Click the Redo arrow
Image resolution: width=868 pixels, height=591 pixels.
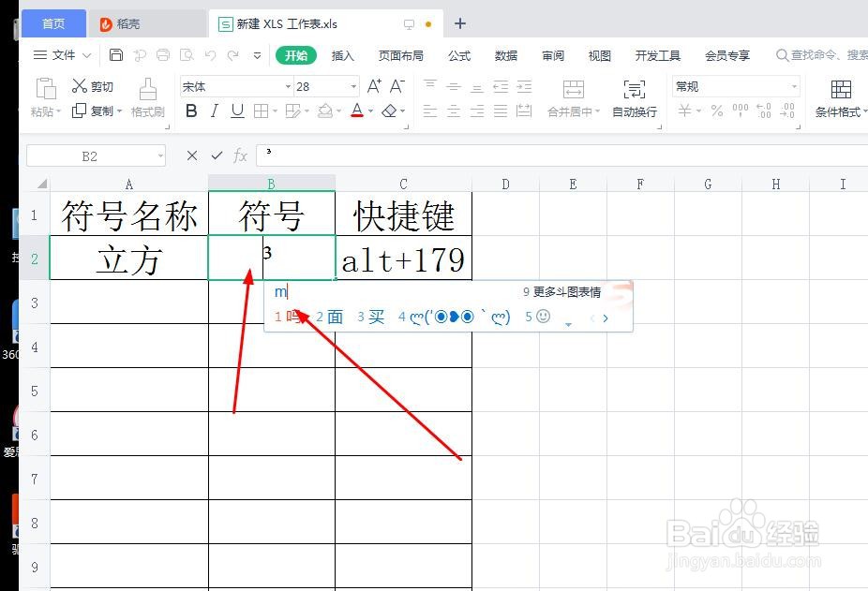[233, 54]
